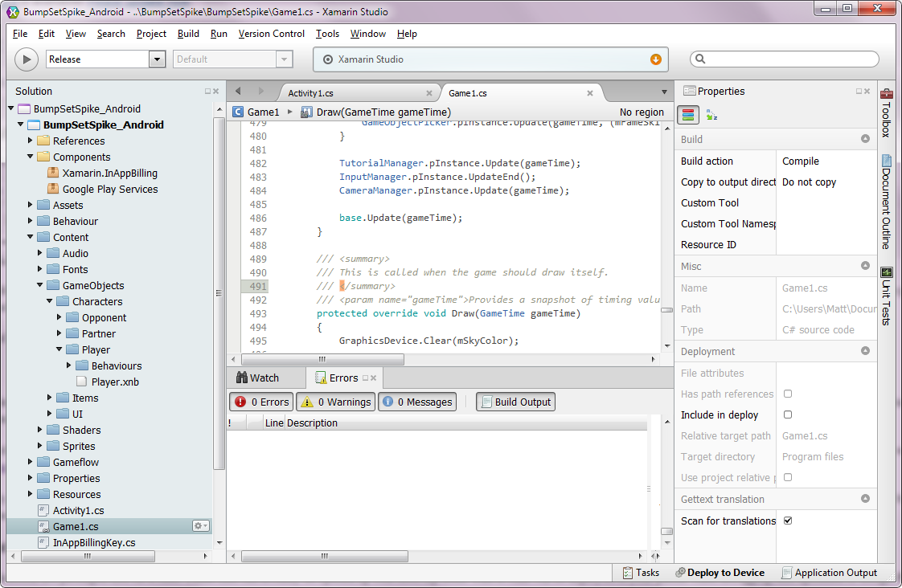902x588 pixels.
Task: Click the Line column header
Action: click(x=274, y=423)
